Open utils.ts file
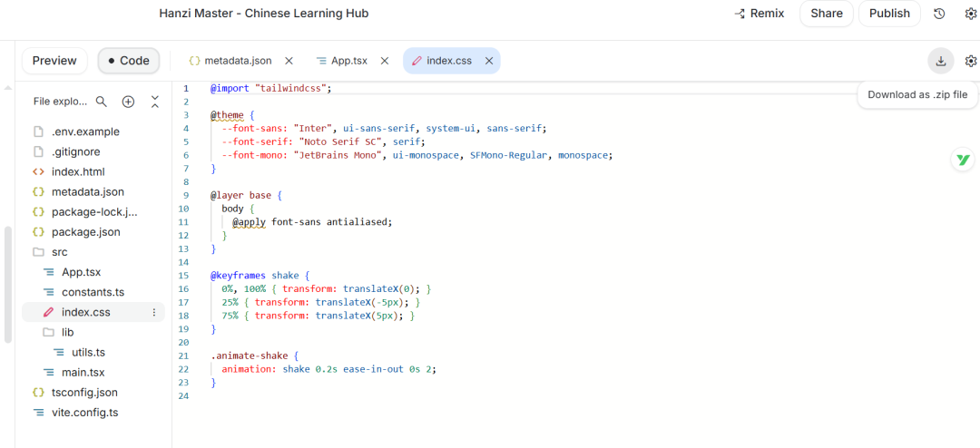Viewport: 980px width, 448px height. (89, 353)
